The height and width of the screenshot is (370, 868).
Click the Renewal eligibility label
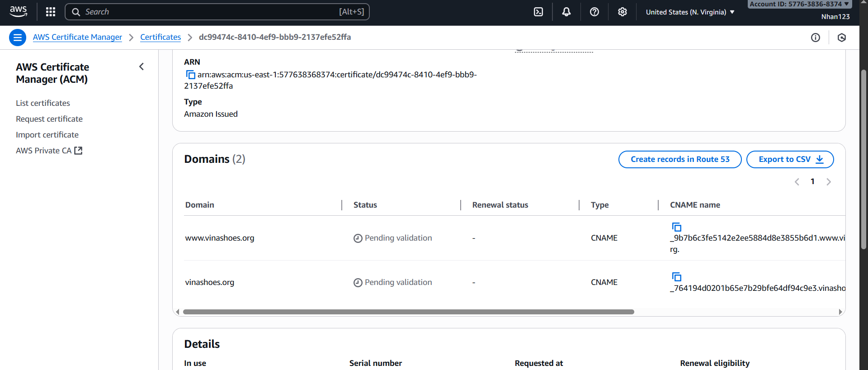715,363
